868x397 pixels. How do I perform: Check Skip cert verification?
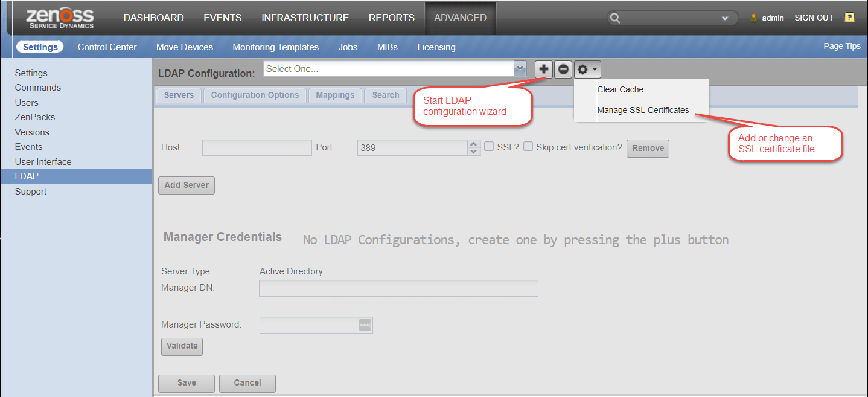pyautogui.click(x=528, y=147)
